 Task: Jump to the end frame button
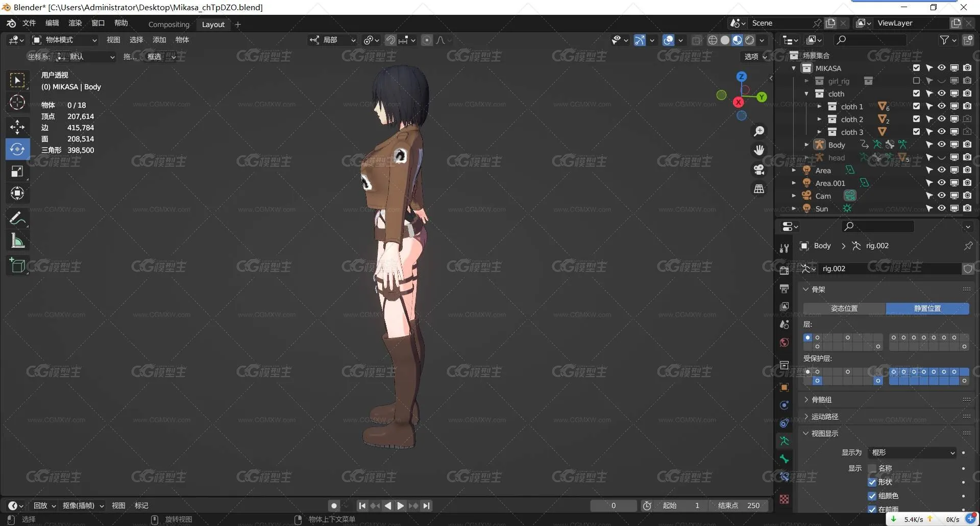point(427,506)
